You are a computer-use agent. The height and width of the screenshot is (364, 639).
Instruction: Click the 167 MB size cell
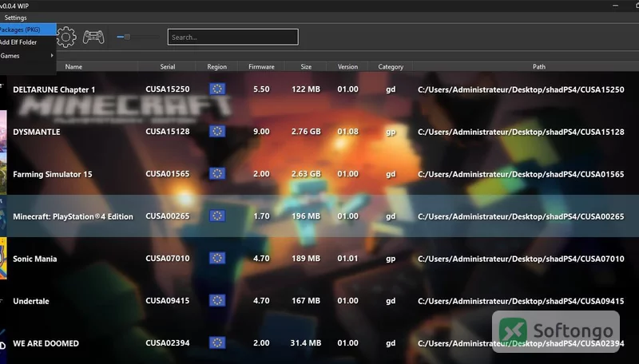[x=306, y=301]
